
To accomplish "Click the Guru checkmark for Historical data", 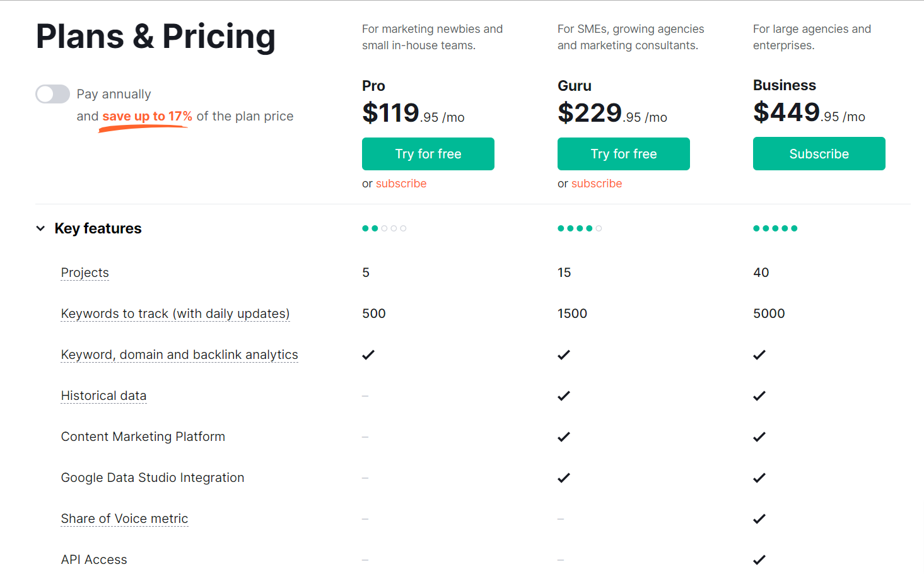I will pos(564,396).
